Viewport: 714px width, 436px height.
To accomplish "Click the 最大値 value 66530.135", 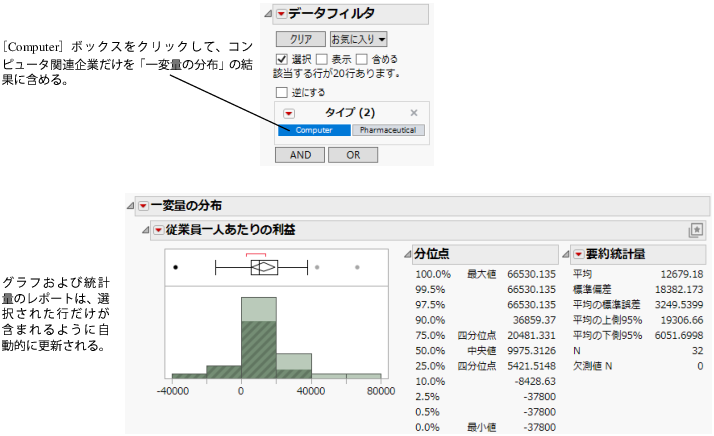I will click(x=531, y=274).
